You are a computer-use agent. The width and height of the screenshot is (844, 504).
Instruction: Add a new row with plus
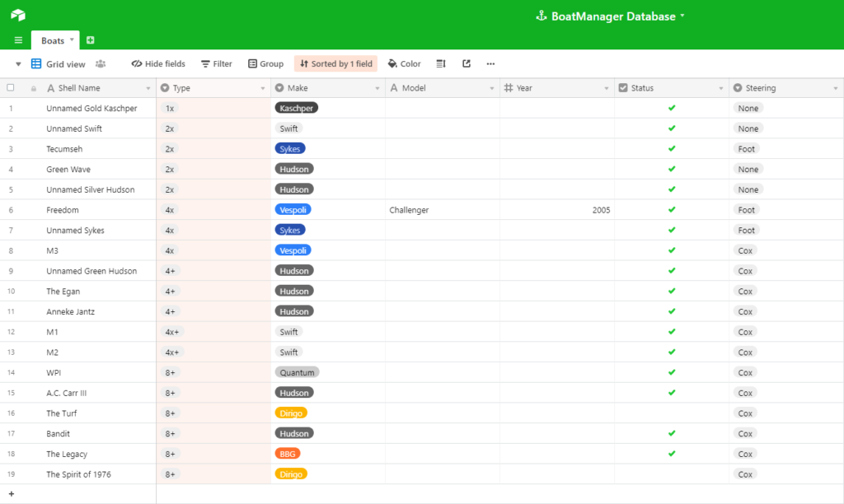[12, 494]
